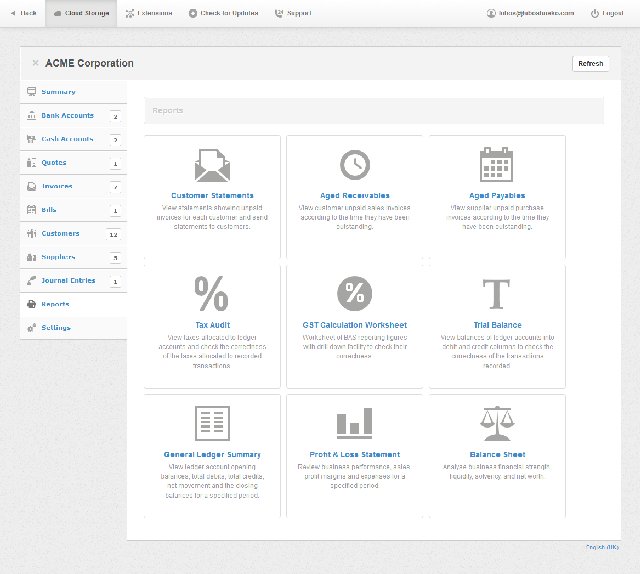
Task: Open the Cloud Storage tab
Action: (81, 13)
